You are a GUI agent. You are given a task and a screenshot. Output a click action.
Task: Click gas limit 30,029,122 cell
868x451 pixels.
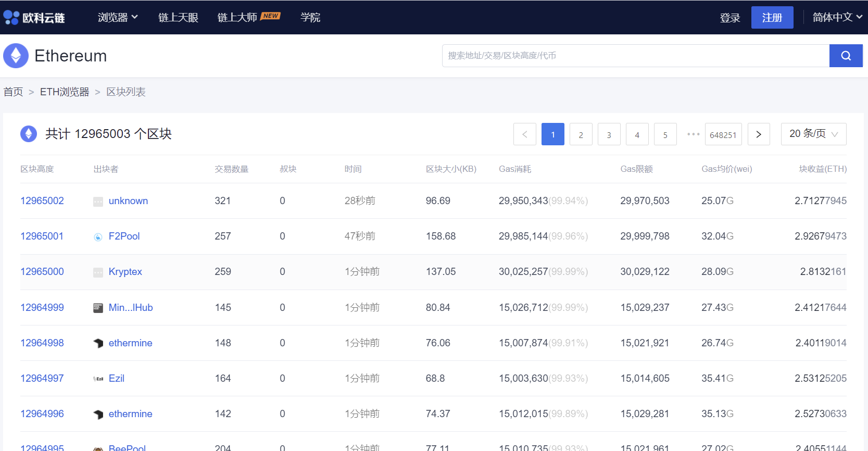pyautogui.click(x=645, y=271)
